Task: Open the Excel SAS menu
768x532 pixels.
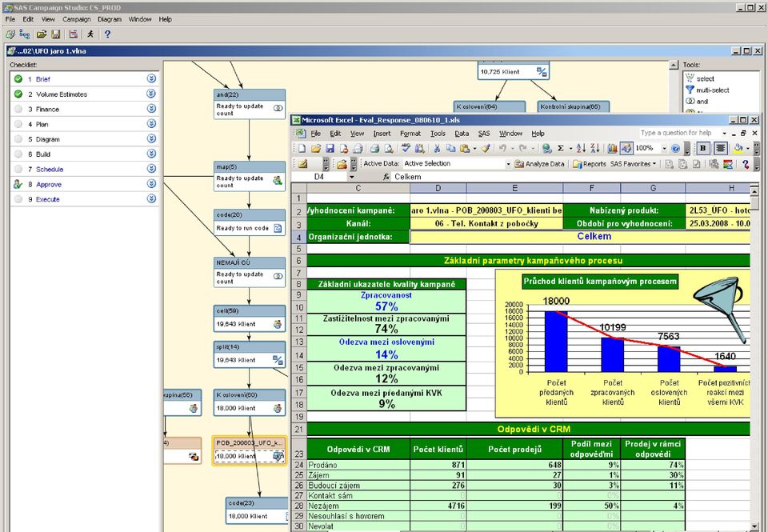Action: [484, 134]
